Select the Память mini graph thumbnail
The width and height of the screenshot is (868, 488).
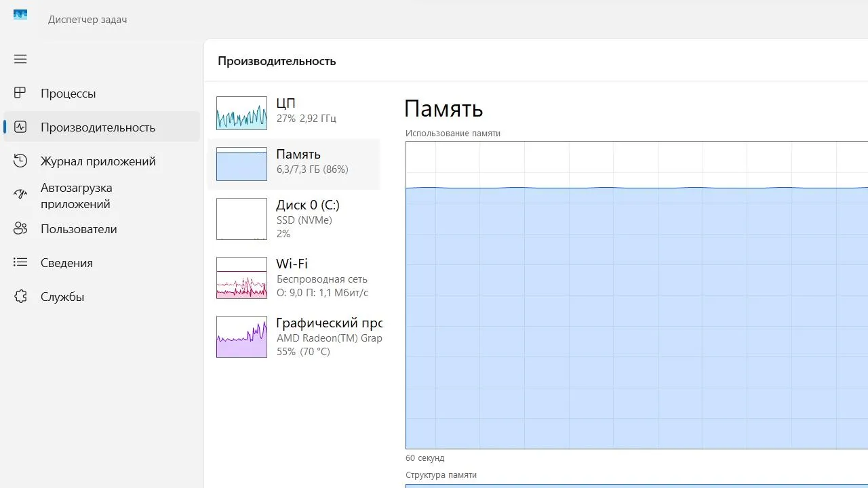(241, 164)
